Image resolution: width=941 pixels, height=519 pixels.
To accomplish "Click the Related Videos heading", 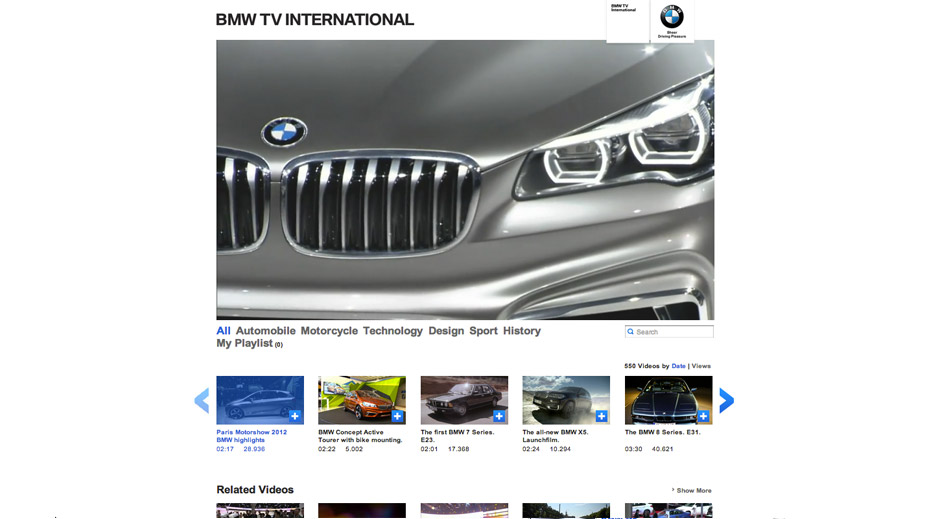I will 255,490.
